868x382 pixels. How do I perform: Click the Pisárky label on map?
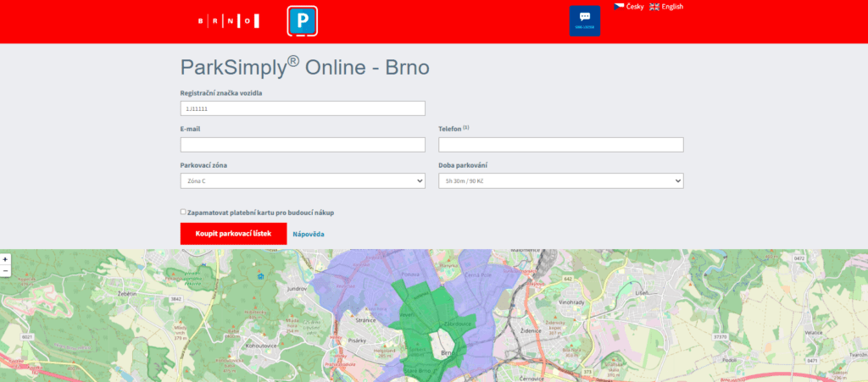pyautogui.click(x=358, y=340)
